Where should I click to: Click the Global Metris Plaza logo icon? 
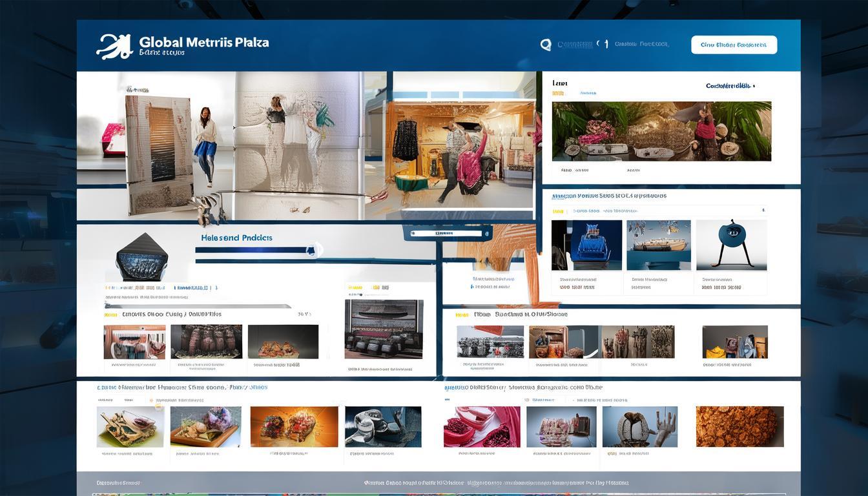(x=114, y=46)
